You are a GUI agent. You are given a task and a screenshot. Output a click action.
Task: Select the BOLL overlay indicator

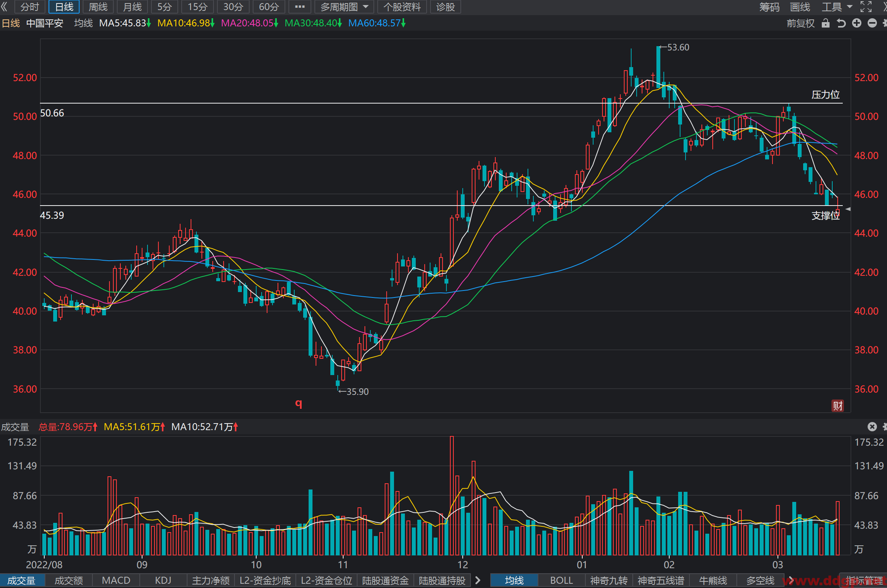pyautogui.click(x=561, y=580)
